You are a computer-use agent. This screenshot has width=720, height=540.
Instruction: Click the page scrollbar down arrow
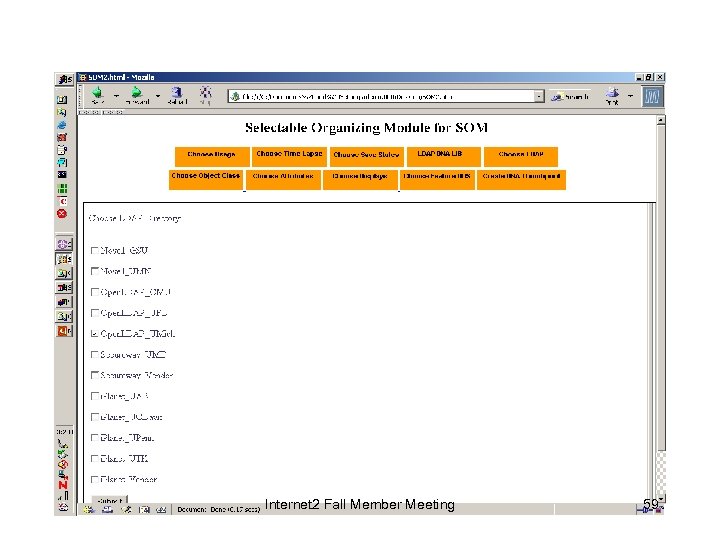click(x=661, y=499)
